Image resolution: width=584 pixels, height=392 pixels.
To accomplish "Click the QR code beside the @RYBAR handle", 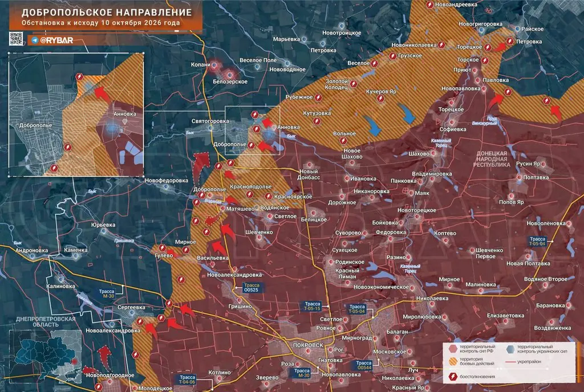I will 15,39.
